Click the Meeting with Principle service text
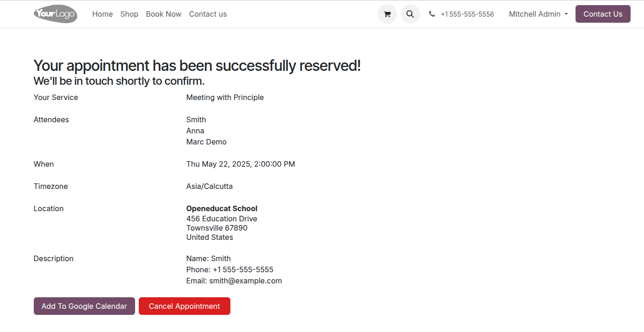644x332 pixels. click(x=225, y=97)
